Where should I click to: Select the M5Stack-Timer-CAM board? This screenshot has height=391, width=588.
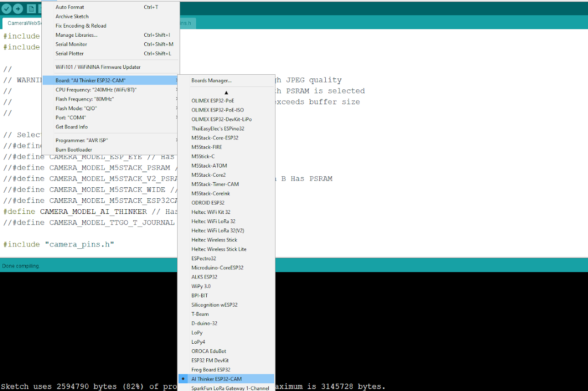pos(226,184)
